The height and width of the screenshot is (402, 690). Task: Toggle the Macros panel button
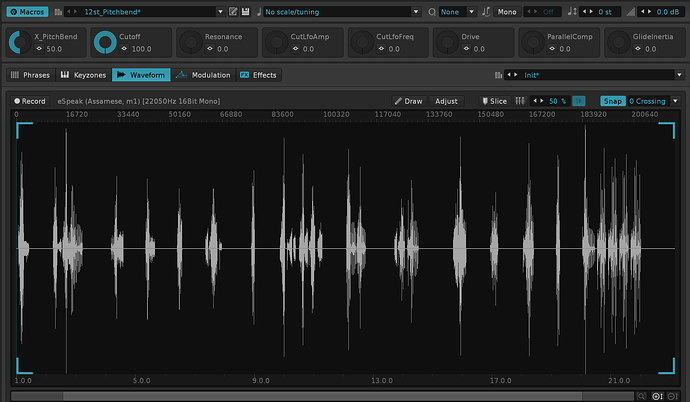[x=27, y=11]
